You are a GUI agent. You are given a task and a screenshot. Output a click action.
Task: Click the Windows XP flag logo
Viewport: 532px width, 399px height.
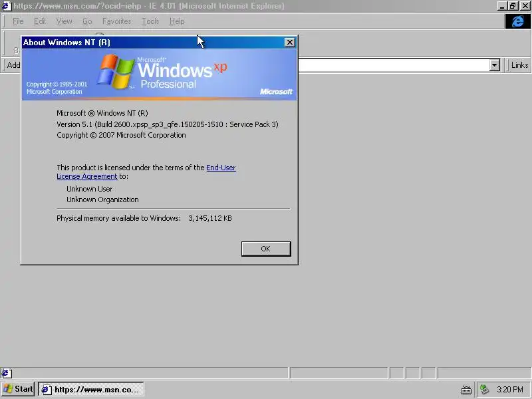pos(115,72)
